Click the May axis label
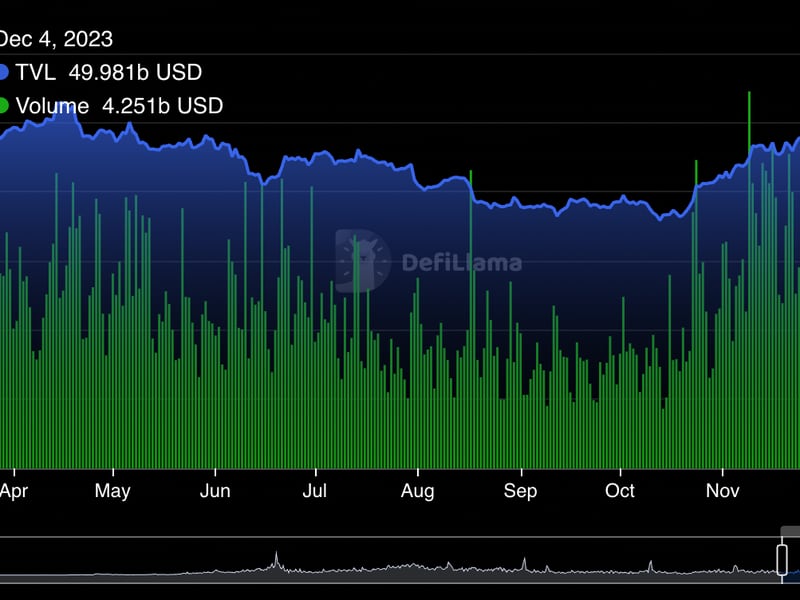800x600 pixels. [x=114, y=491]
